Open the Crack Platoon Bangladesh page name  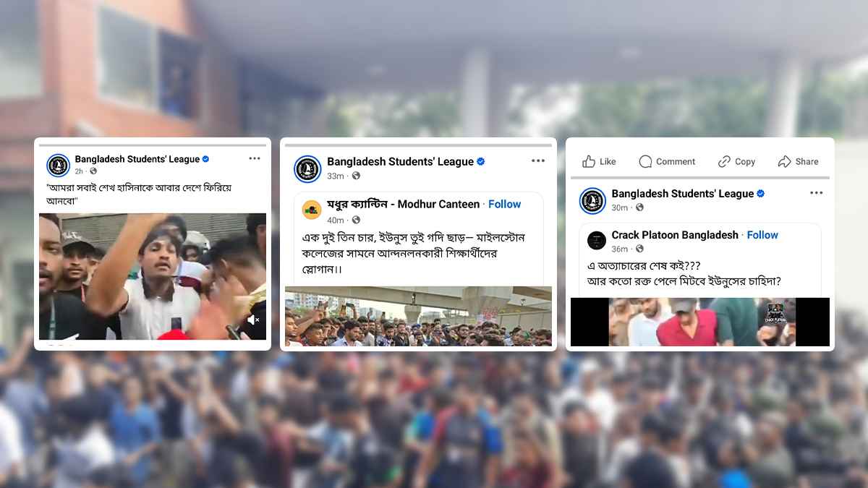(675, 235)
